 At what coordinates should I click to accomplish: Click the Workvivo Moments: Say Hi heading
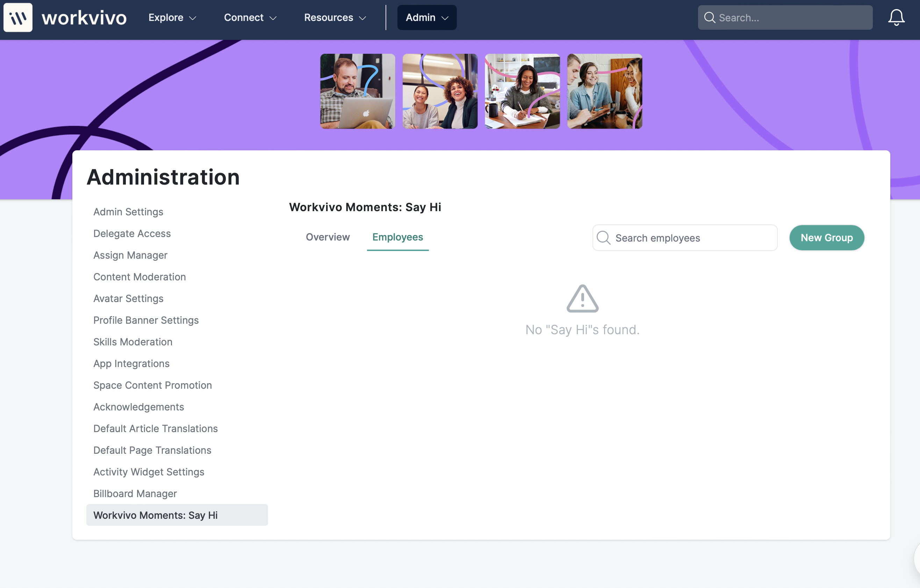[x=365, y=207]
